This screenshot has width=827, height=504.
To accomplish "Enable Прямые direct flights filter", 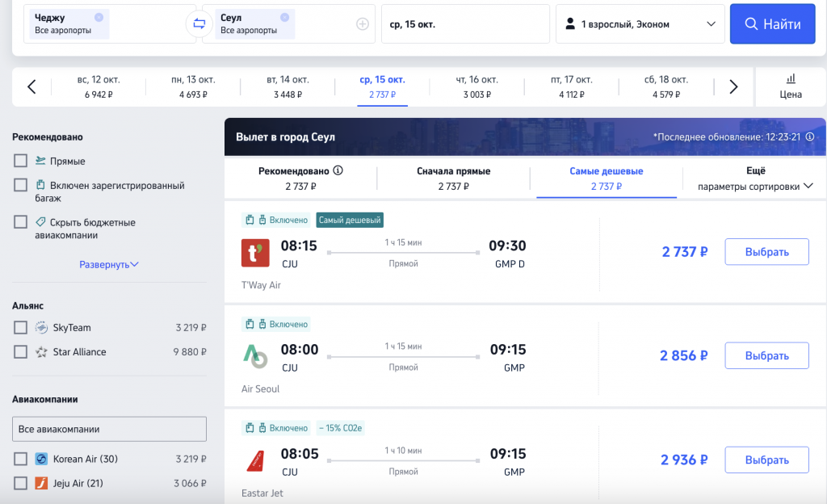I will pos(20,161).
